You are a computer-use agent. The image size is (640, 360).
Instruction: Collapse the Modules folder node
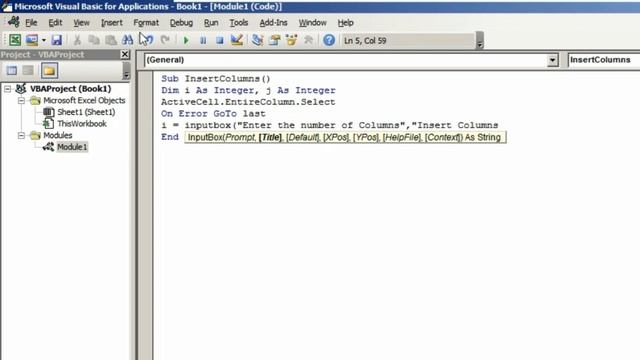pos(21,136)
